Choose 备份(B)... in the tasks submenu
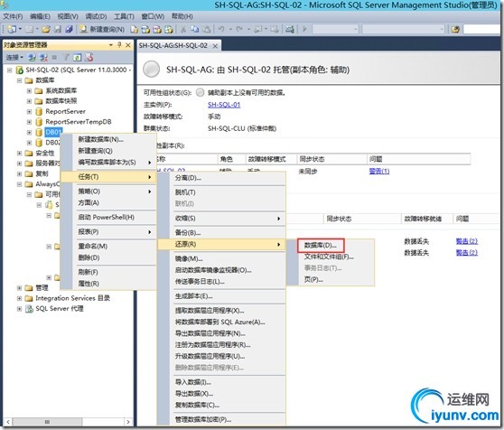Image resolution: width=504 pixels, height=430 pixels. [188, 233]
